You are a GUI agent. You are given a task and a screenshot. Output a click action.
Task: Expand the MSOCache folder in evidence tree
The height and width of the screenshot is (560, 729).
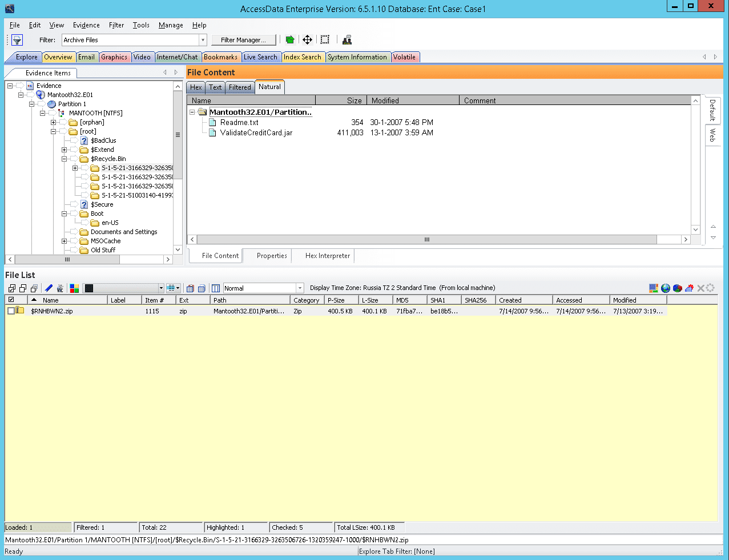click(x=65, y=241)
